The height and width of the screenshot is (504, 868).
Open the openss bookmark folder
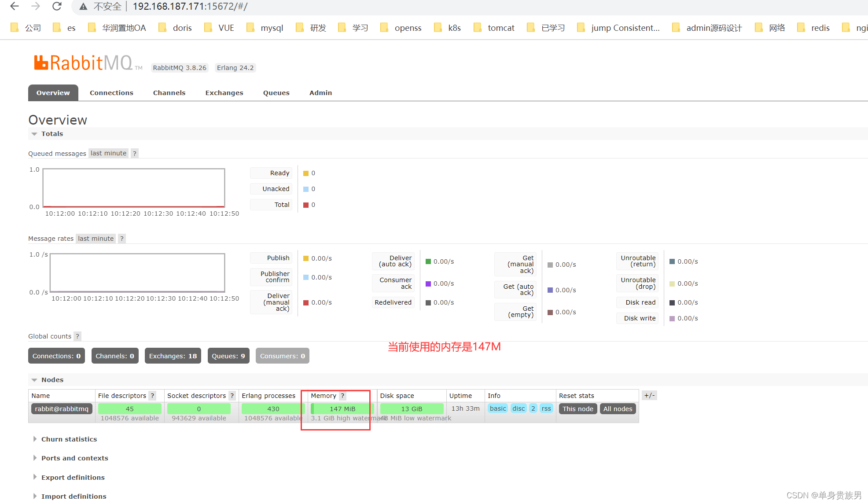coord(401,28)
